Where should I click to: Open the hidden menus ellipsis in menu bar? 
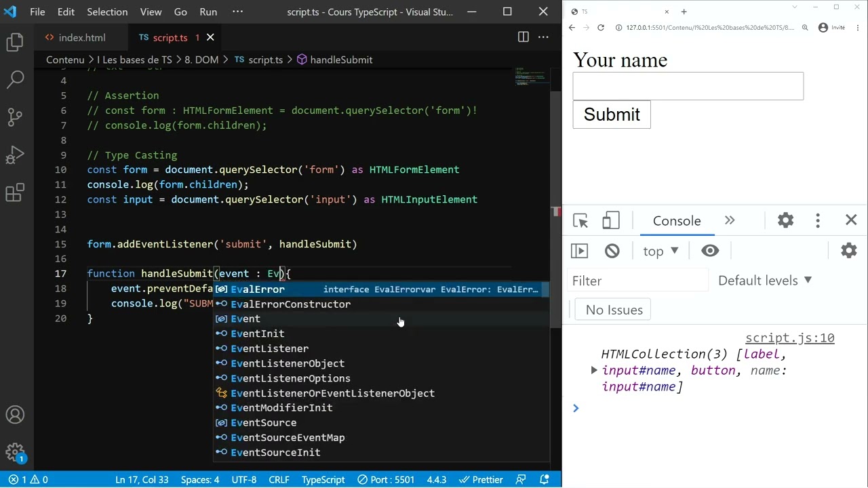237,12
